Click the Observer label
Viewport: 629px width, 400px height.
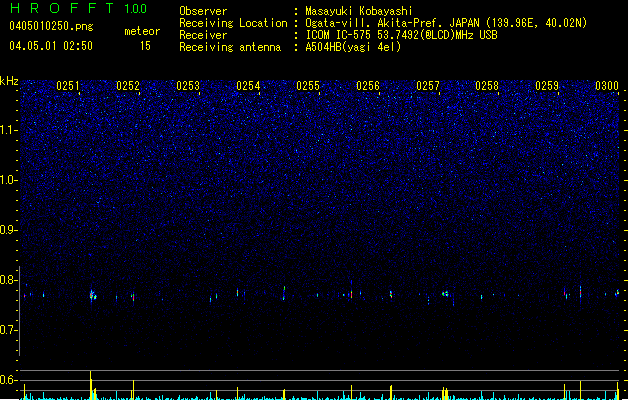click(x=203, y=11)
